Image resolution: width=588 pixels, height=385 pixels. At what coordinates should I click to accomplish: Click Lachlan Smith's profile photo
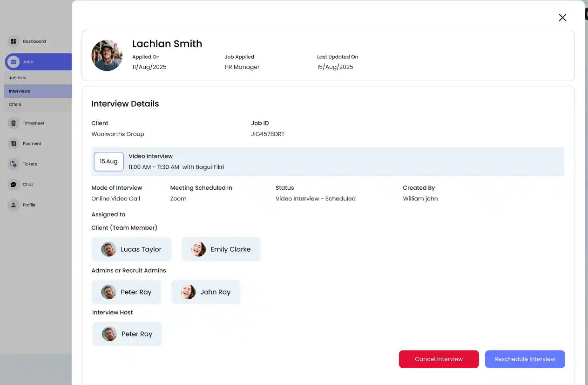coord(107,55)
